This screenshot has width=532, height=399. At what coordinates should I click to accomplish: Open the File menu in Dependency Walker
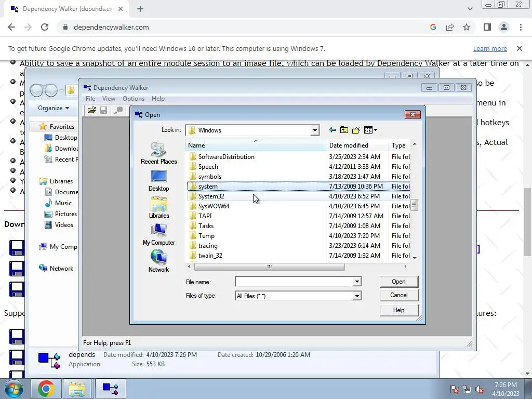(90, 99)
